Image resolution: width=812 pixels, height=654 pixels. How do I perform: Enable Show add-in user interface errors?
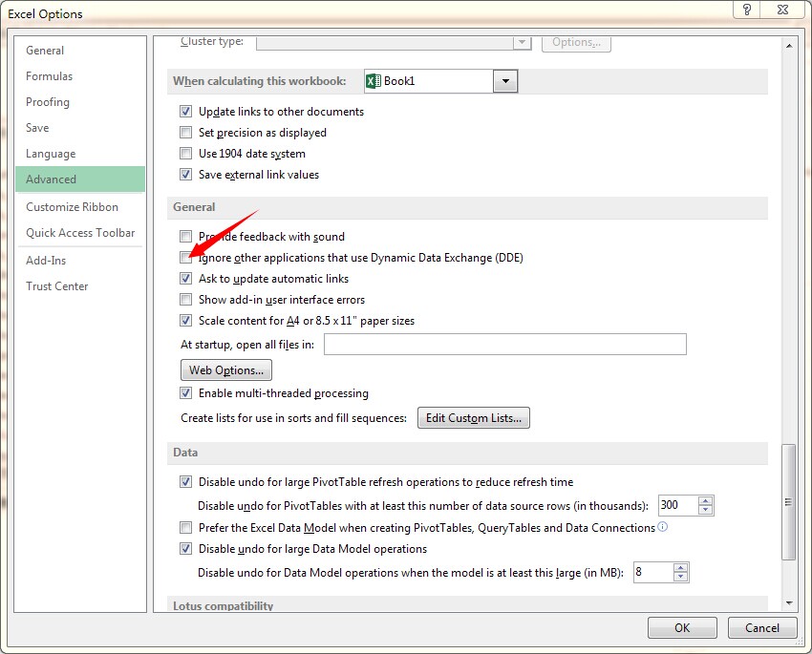click(x=185, y=300)
